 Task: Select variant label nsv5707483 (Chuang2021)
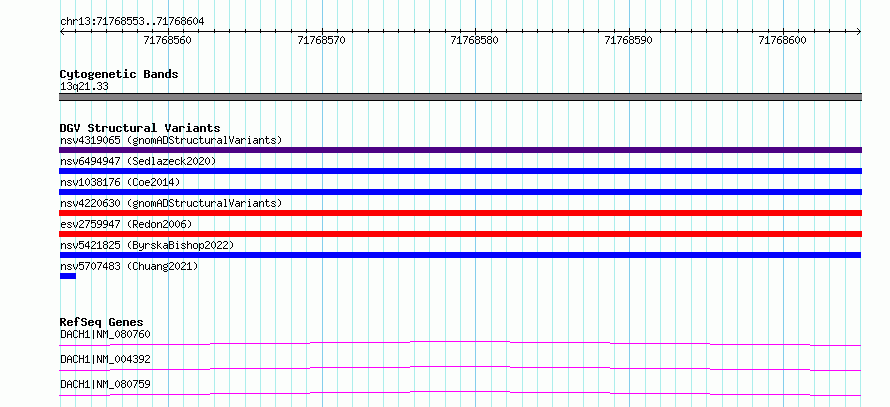coord(129,266)
